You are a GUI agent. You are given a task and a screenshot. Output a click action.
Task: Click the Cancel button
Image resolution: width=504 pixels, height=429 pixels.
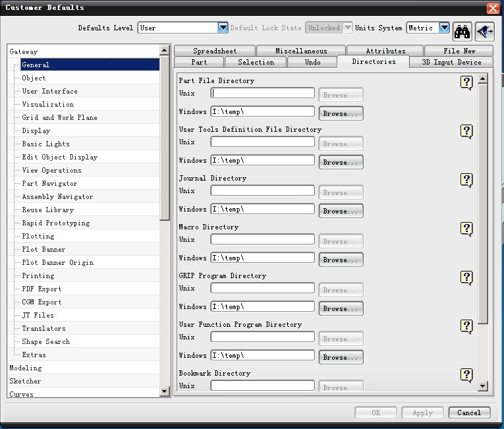[x=469, y=413]
